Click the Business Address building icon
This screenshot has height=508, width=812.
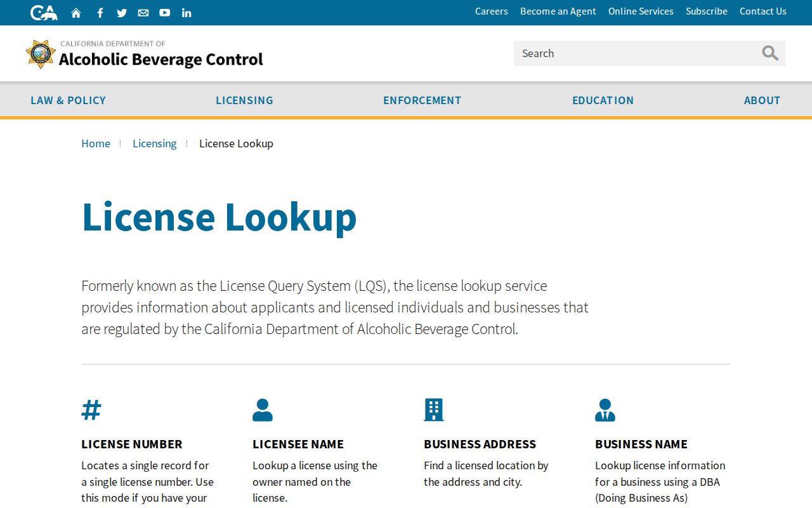coord(434,410)
